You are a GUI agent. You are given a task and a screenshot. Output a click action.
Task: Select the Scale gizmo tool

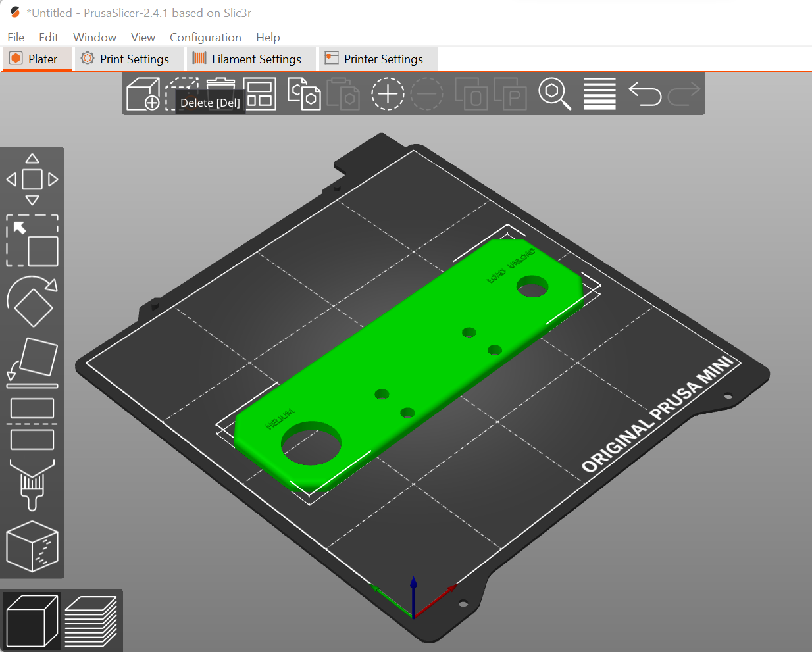(x=32, y=241)
